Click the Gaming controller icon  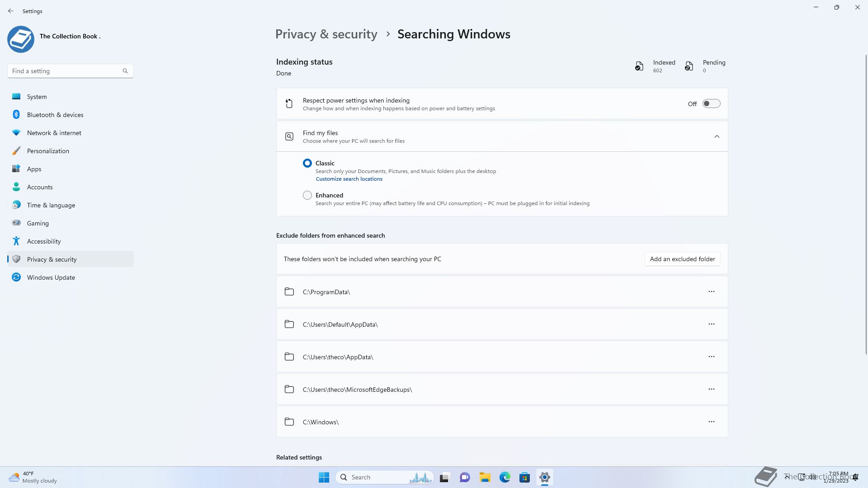[x=16, y=223]
